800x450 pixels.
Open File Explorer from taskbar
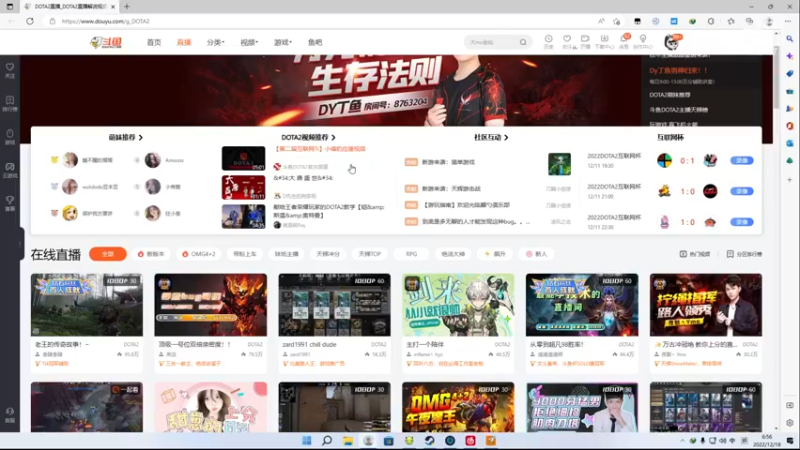(347, 441)
